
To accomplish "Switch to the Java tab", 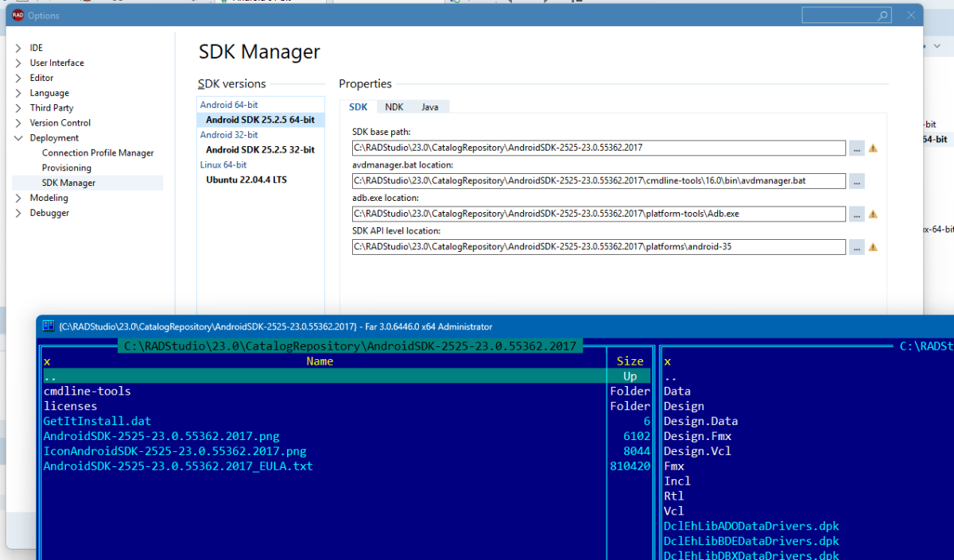I will point(430,106).
